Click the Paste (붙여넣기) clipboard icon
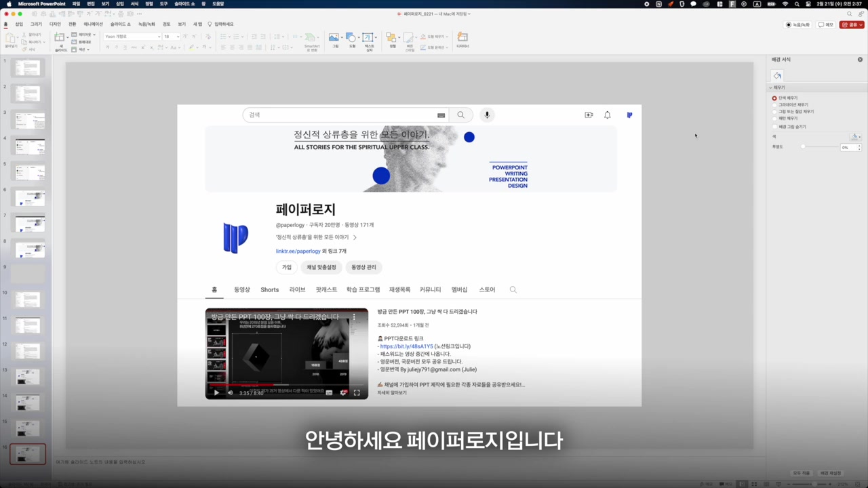Screen dimensions: 868x488 pyautogui.click(x=11, y=38)
